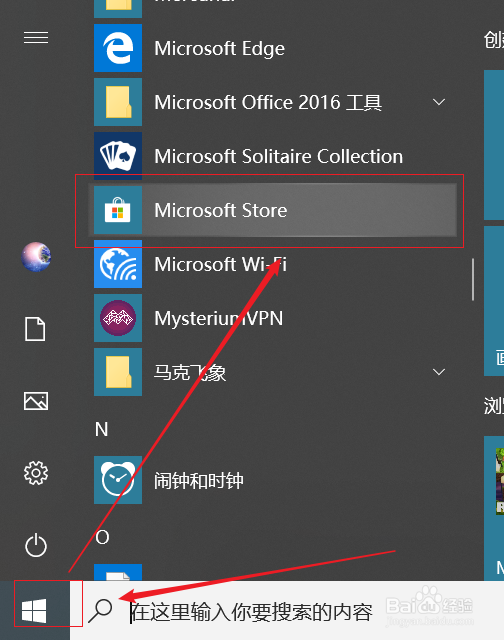Click the Microsoft Wi-Fi globe icon
The width and height of the screenshot is (504, 640).
(118, 264)
